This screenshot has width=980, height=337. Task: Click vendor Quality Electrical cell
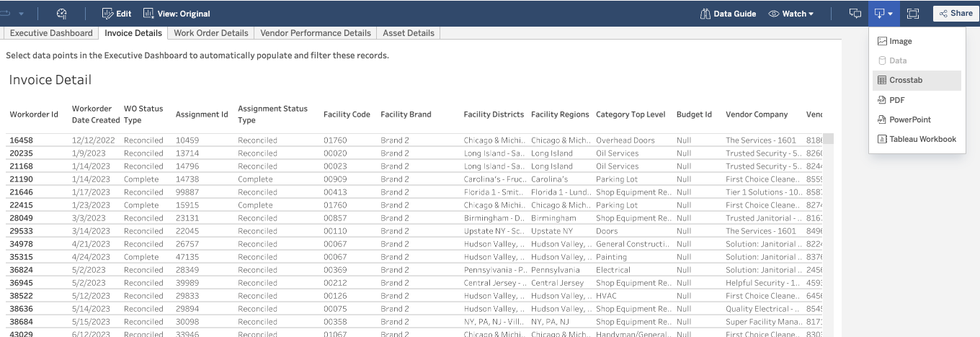[x=764, y=309]
